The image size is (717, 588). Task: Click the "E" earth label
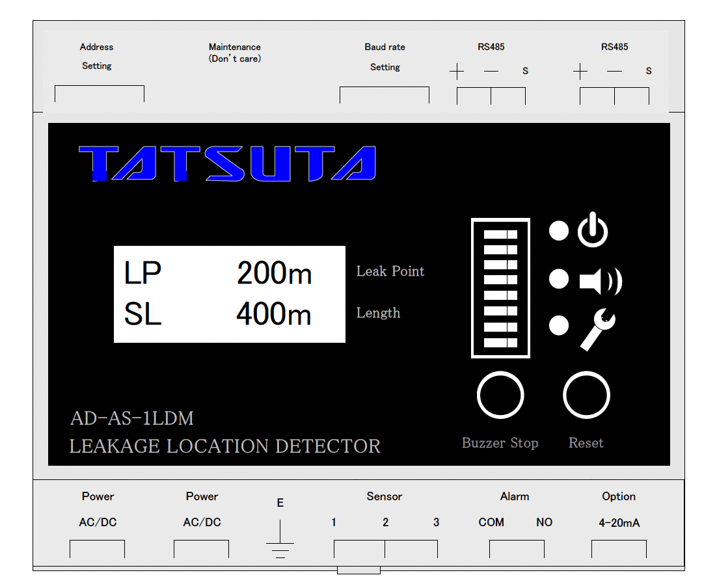280,503
